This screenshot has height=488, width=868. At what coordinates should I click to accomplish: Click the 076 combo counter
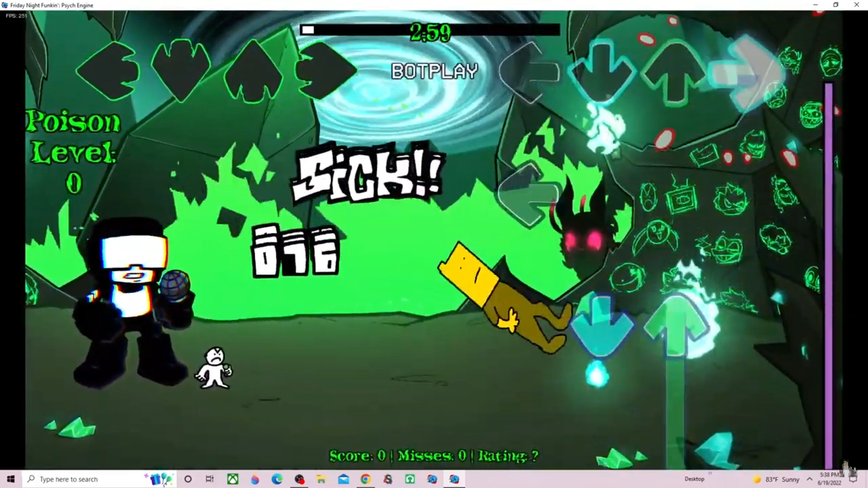[x=296, y=251]
